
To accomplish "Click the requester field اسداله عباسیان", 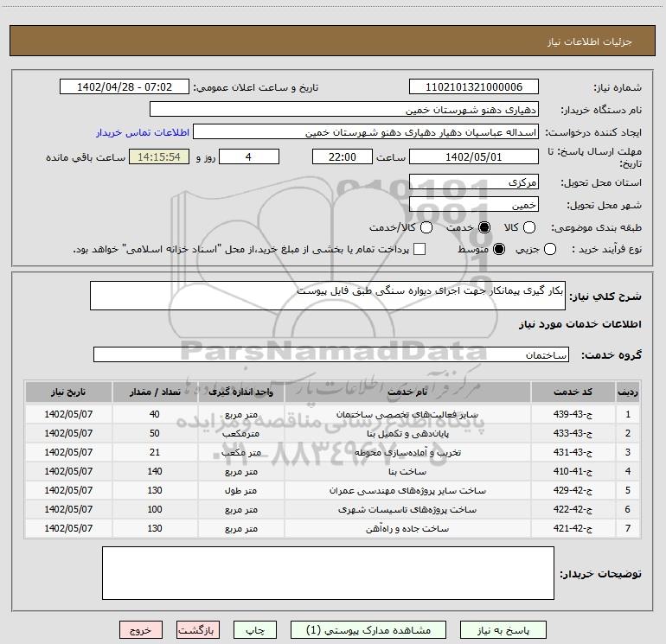I will pyautogui.click(x=366, y=132).
